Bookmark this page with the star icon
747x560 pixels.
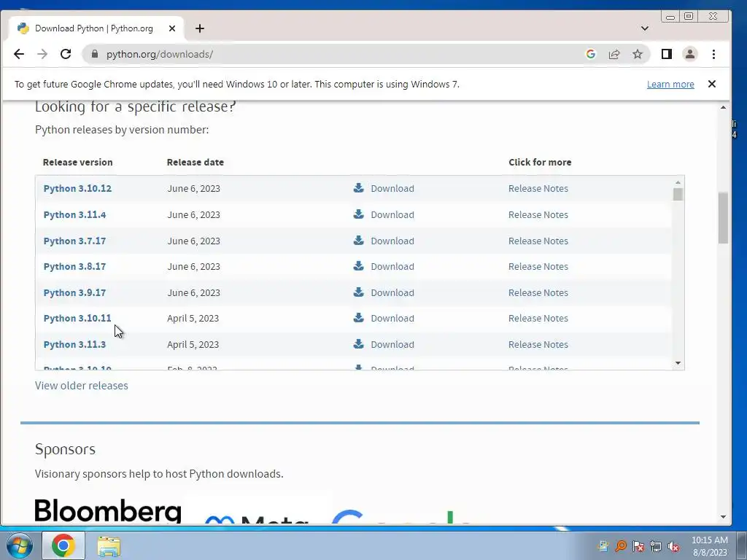638,54
